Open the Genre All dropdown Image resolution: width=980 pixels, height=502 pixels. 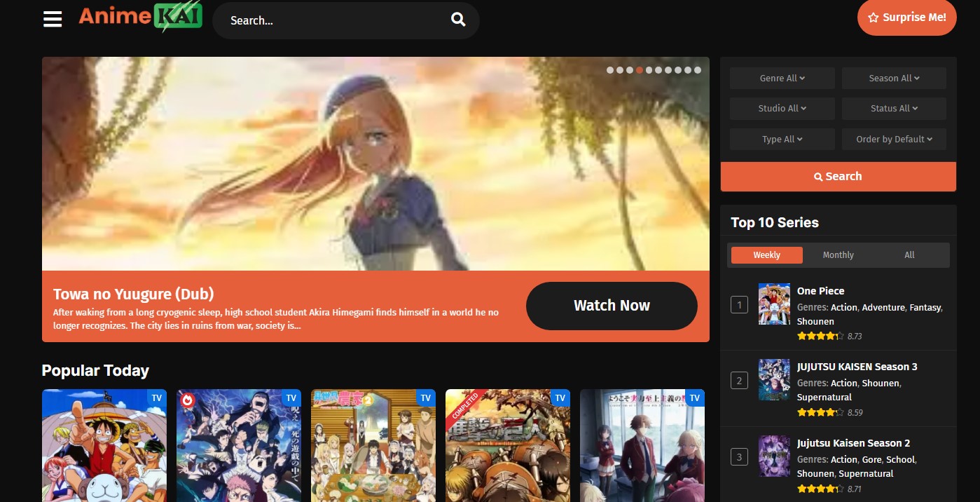(x=782, y=78)
